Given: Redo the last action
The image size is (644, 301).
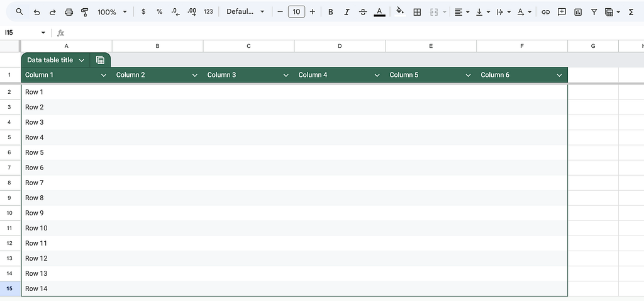Looking at the screenshot, I should 53,12.
